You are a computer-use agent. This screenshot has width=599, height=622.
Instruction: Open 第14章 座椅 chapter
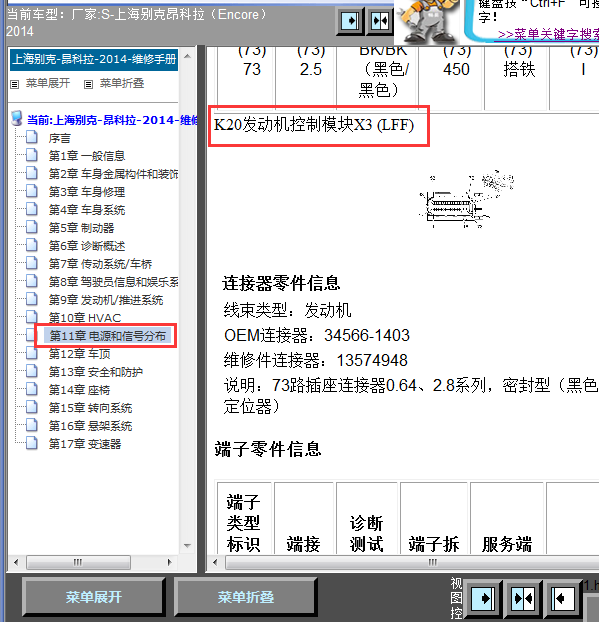tap(79, 390)
